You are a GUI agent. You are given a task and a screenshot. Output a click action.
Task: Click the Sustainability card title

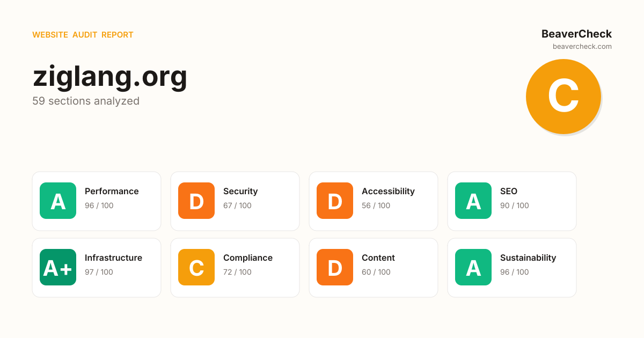point(528,258)
